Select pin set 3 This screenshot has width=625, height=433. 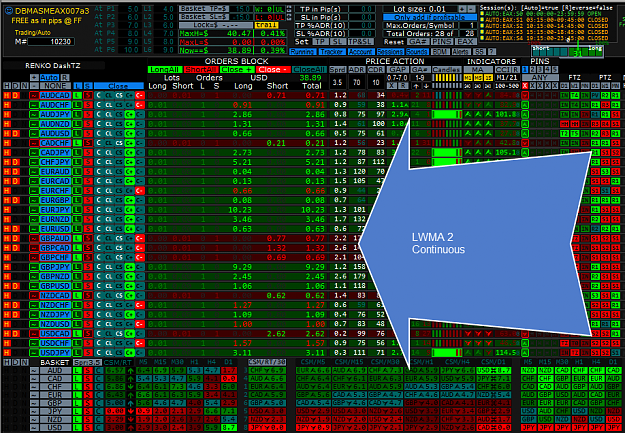point(540,69)
